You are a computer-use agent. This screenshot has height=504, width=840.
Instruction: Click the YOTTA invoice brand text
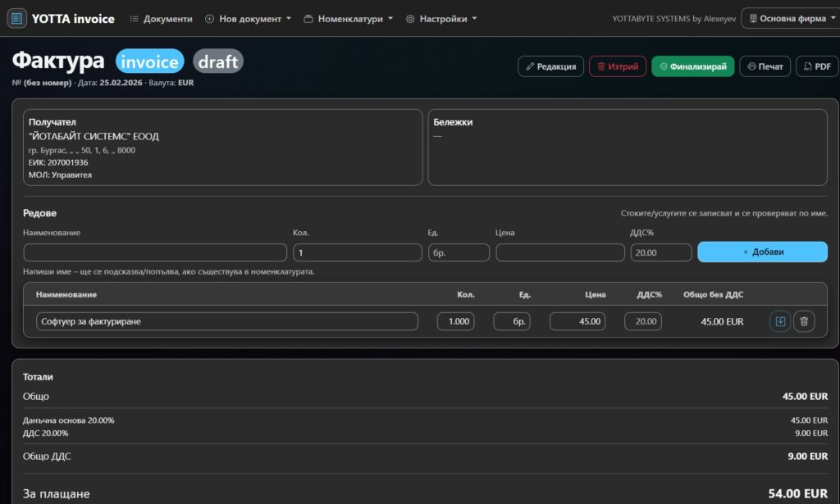tap(73, 19)
